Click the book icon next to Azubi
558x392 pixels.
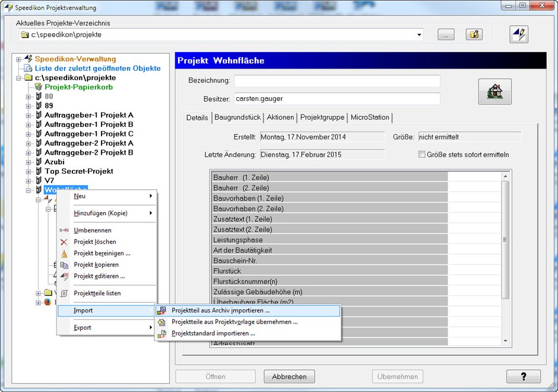click(39, 162)
